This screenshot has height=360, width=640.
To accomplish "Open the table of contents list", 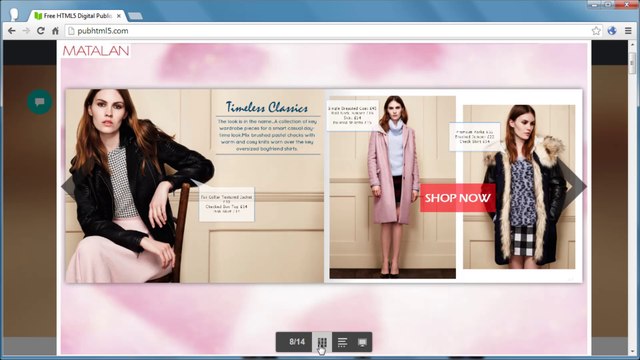I will click(x=342, y=342).
